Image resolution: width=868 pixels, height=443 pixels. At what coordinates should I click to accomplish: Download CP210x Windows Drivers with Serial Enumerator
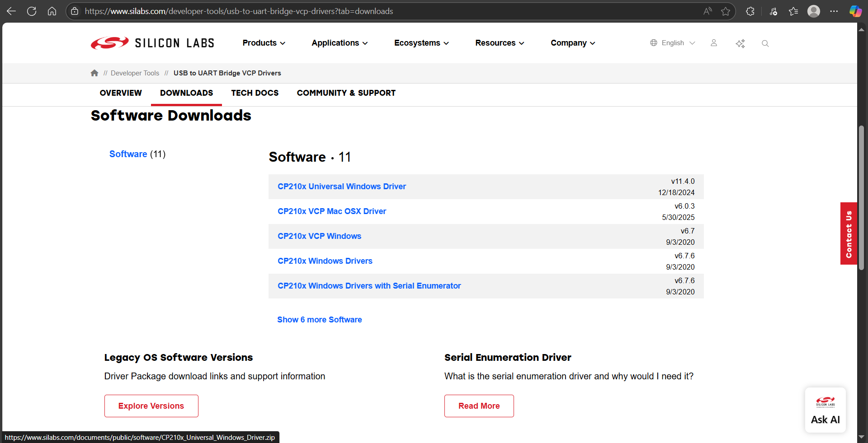[369, 286]
